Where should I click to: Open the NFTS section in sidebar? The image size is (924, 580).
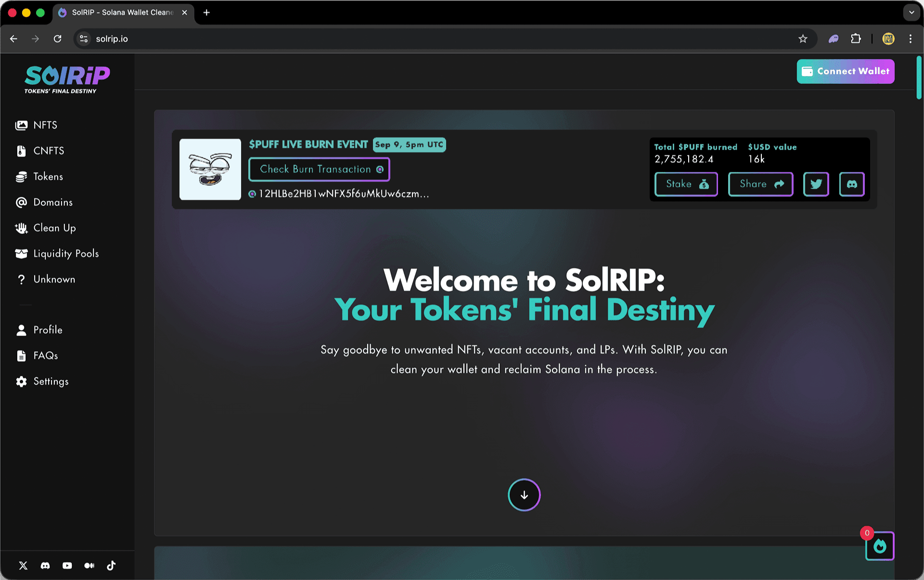click(x=45, y=125)
